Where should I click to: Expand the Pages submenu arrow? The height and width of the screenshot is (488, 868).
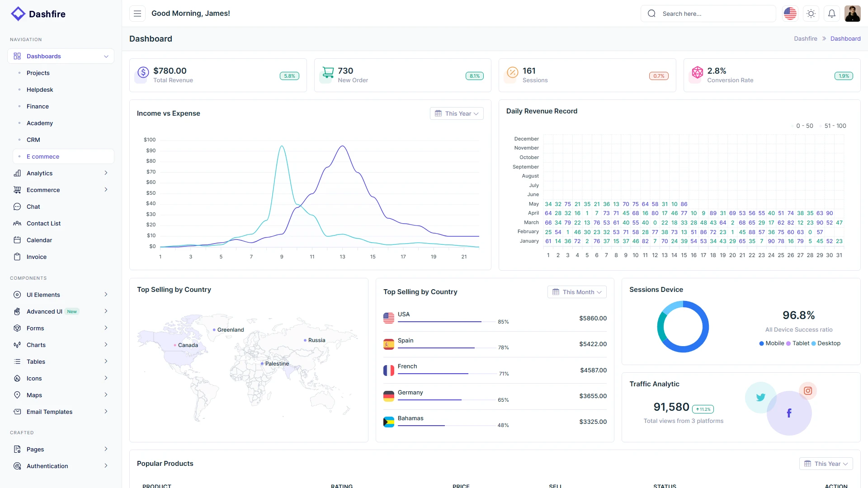[106, 449]
